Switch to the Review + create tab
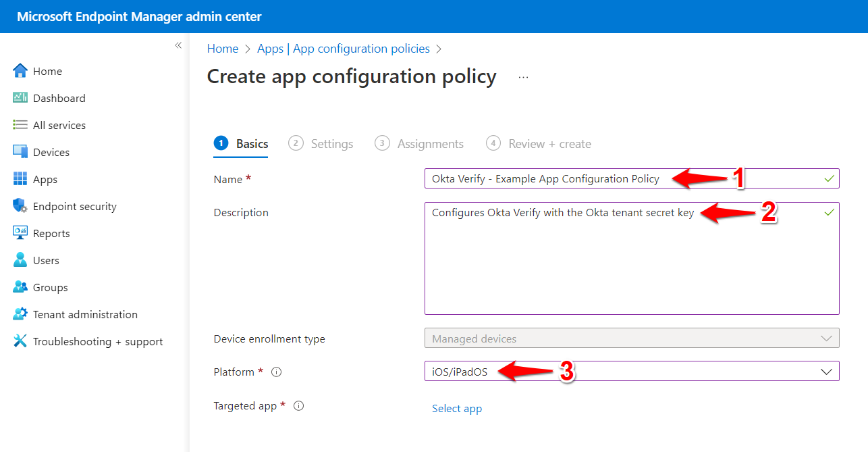 [x=539, y=144]
